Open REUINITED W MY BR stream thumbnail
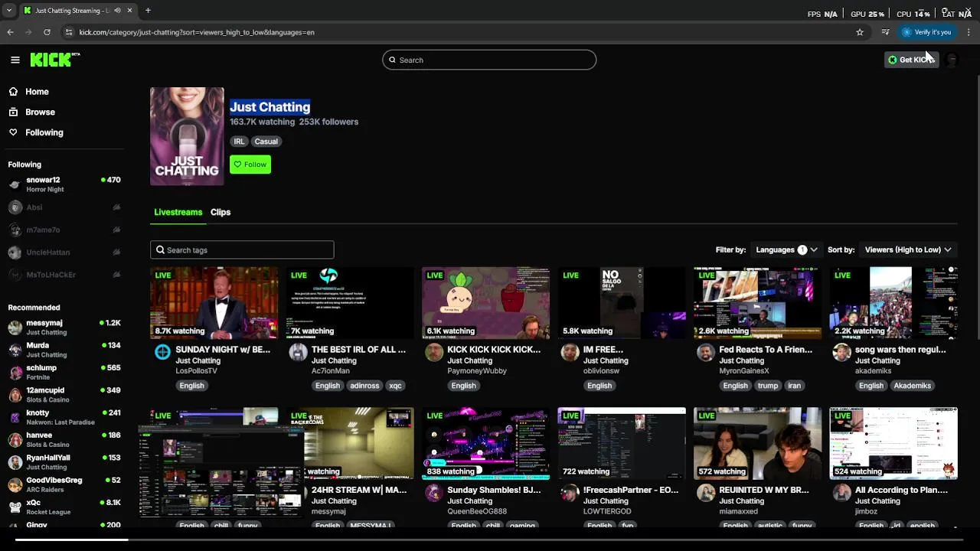Viewport: 980px width, 551px height. [x=757, y=443]
